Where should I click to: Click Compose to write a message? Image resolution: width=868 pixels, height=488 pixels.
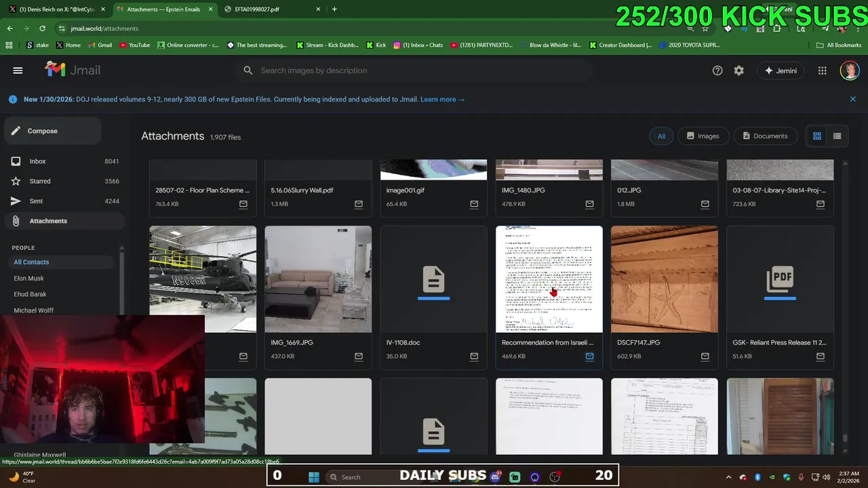point(53,131)
